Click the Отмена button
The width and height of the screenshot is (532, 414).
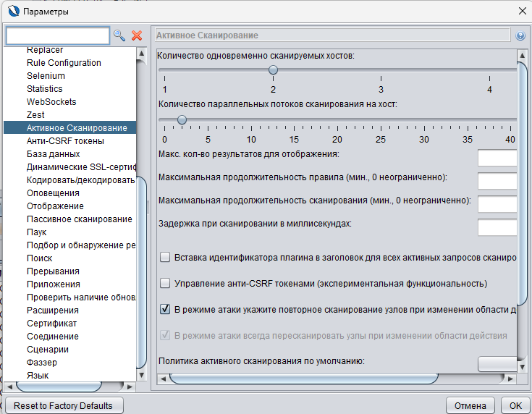[x=470, y=405]
